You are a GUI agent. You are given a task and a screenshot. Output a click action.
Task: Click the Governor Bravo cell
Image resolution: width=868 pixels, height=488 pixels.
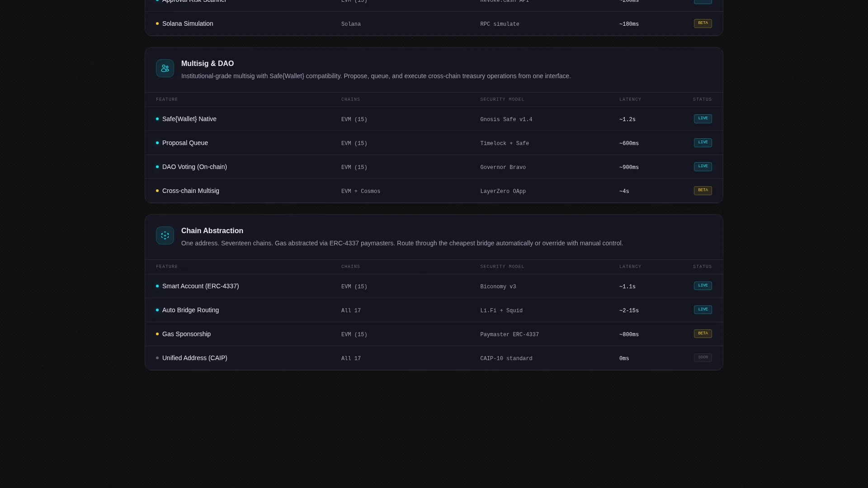pos(503,168)
